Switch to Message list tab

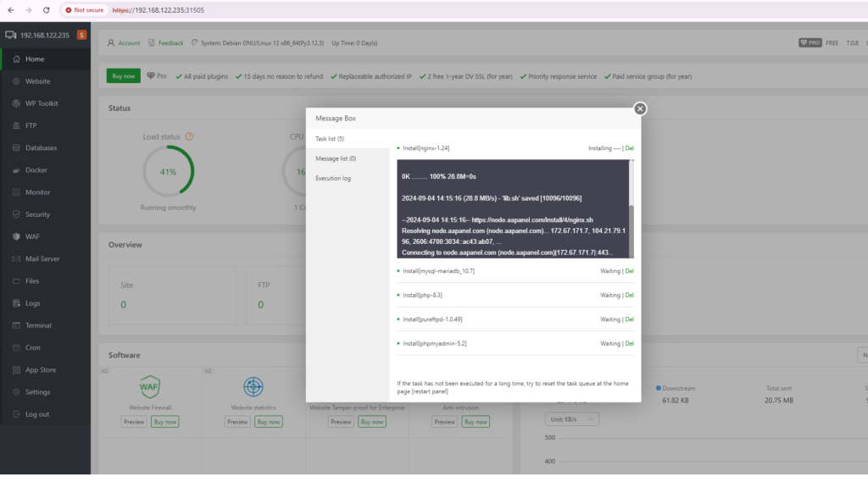(336, 158)
